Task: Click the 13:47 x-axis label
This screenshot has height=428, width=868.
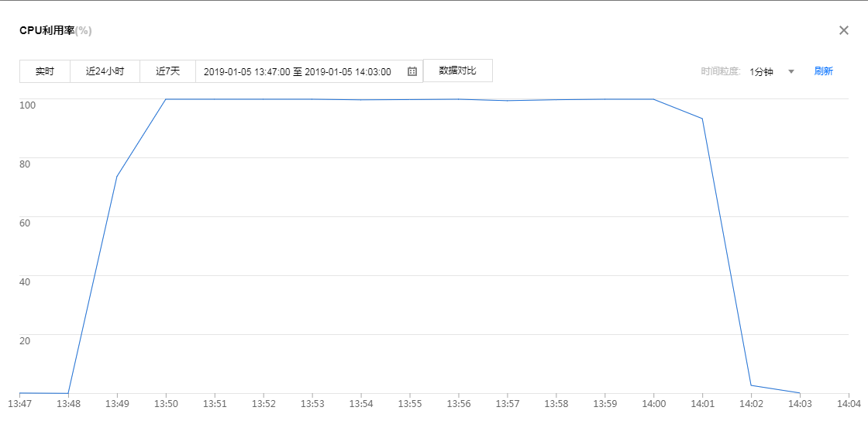Action: [19, 404]
